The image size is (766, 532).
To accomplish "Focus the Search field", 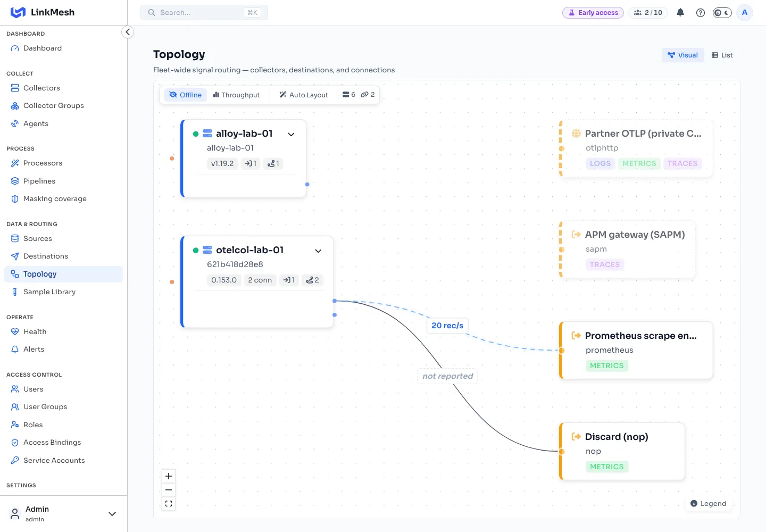I will 204,12.
